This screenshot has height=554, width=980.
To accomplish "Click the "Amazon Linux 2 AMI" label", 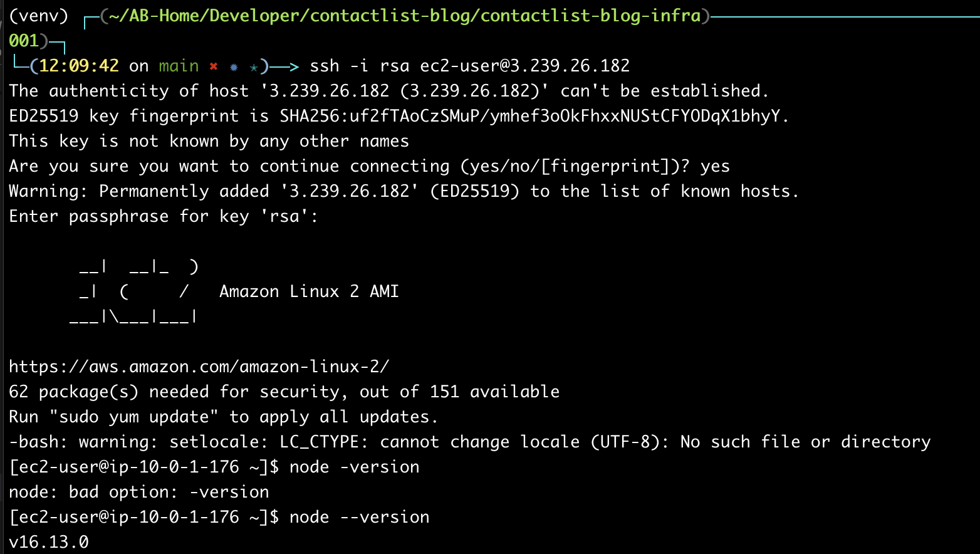I will tap(309, 291).
